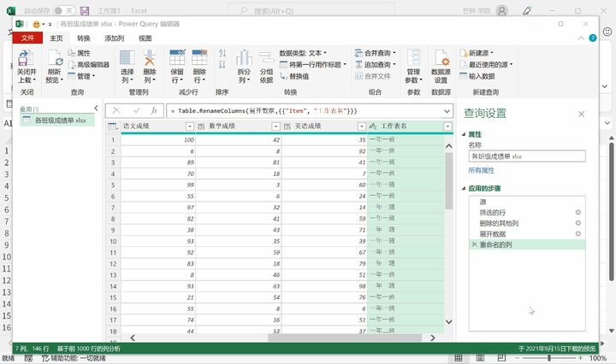Click Use First Row as Headers (将第一行用作标题)

(x=313, y=64)
